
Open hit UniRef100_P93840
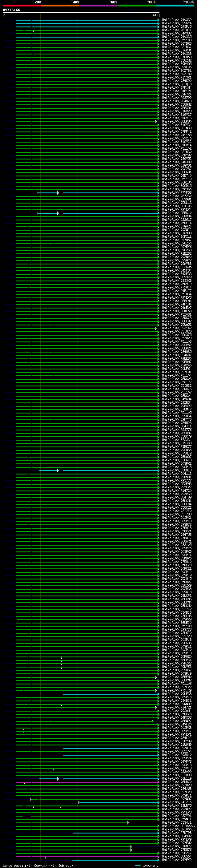coord(177,755)
